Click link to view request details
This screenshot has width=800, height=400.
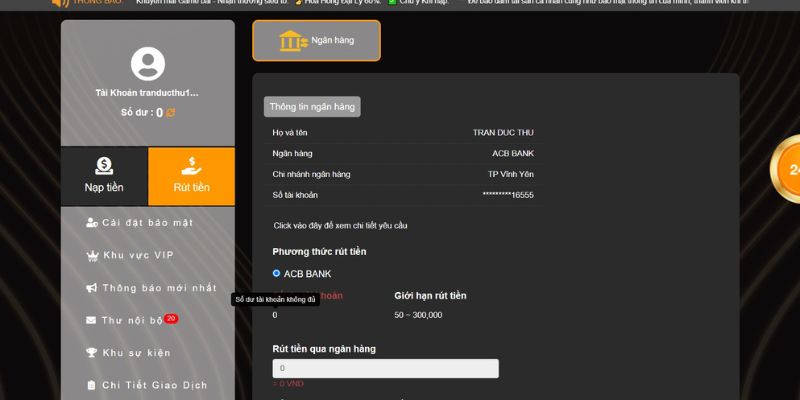tap(340, 226)
